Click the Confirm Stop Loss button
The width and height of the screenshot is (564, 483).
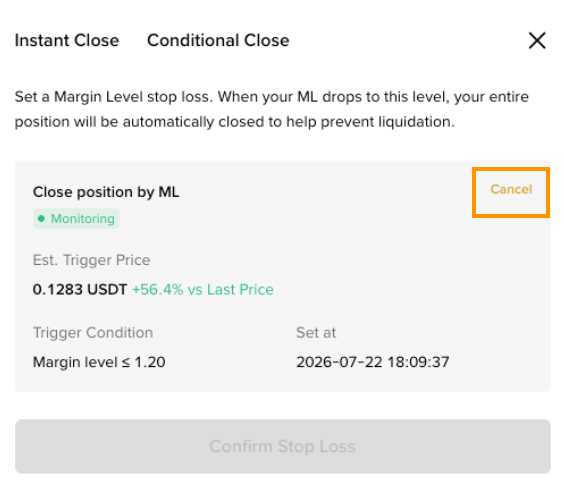[x=283, y=446]
